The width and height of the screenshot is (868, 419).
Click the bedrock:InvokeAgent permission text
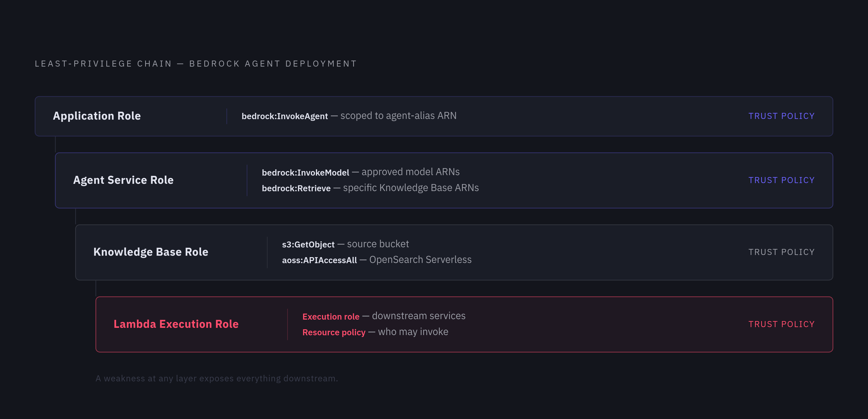point(285,116)
